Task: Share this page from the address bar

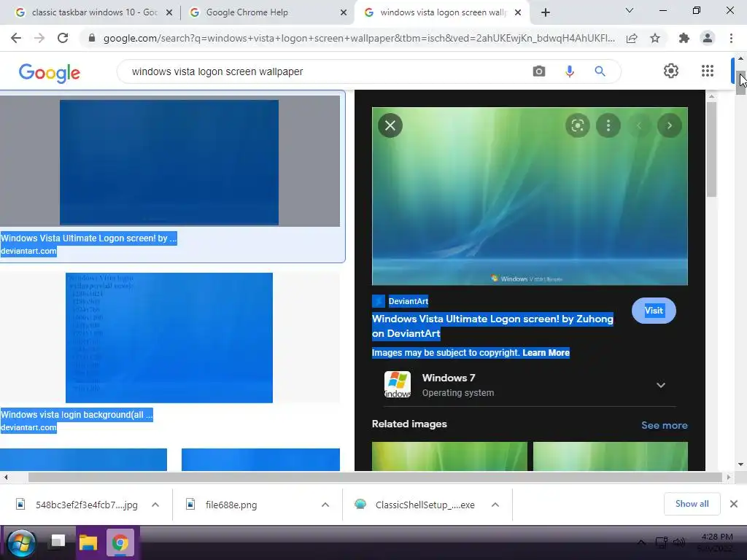Action: pos(632,38)
